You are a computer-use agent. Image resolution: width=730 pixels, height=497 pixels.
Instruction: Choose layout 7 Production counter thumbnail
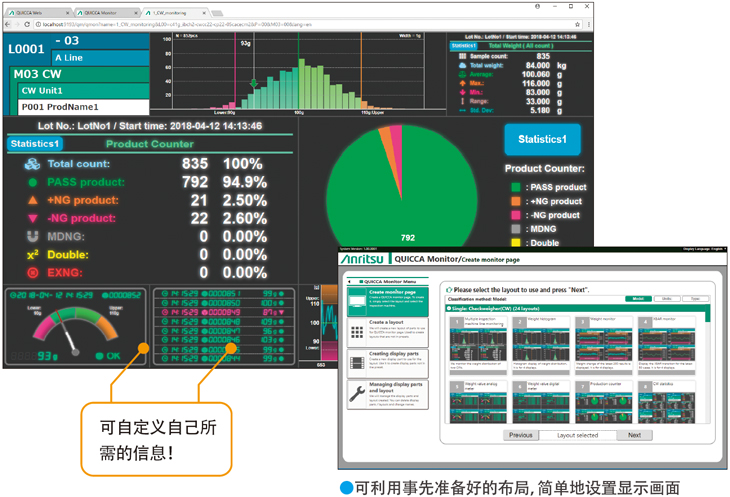tap(604, 402)
